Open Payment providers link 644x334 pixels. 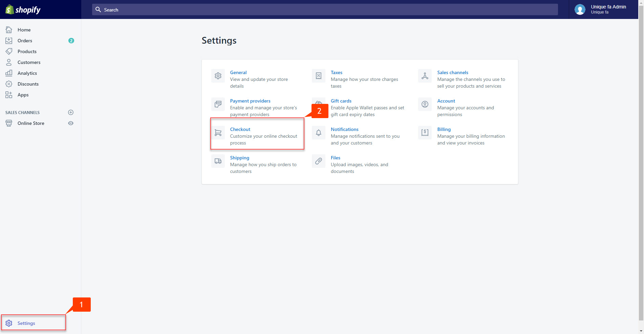[250, 101]
